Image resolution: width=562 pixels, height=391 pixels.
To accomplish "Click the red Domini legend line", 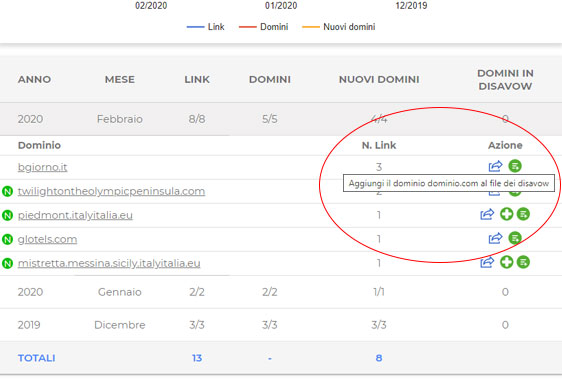I will [248, 27].
